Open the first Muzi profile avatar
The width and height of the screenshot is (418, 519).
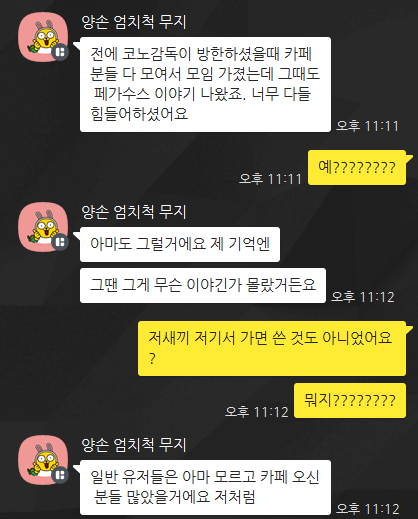point(43,37)
